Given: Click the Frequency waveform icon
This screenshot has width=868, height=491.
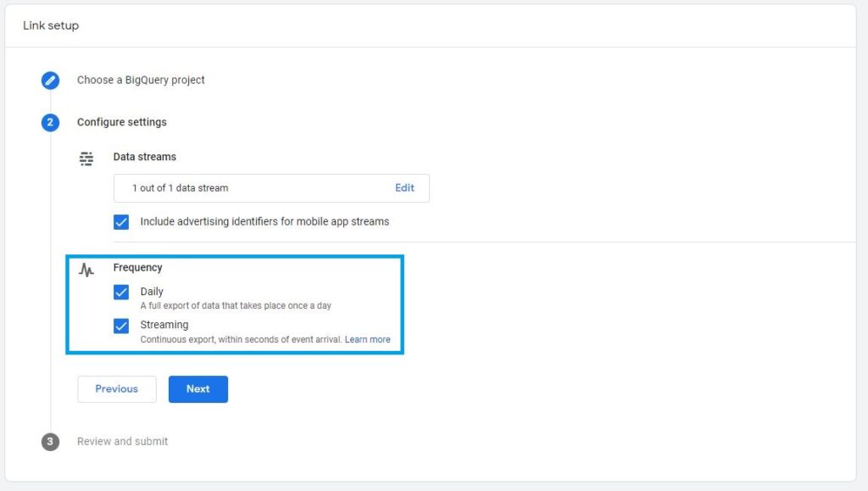Looking at the screenshot, I should (86, 270).
